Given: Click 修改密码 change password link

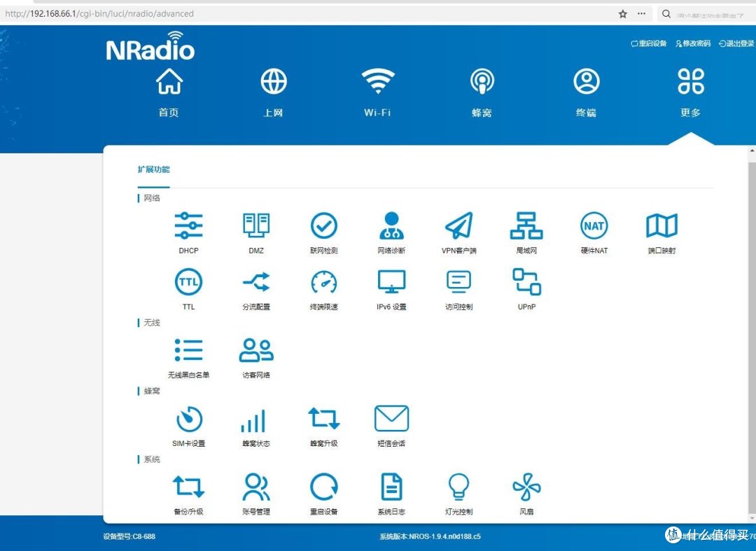Looking at the screenshot, I should click(693, 43).
